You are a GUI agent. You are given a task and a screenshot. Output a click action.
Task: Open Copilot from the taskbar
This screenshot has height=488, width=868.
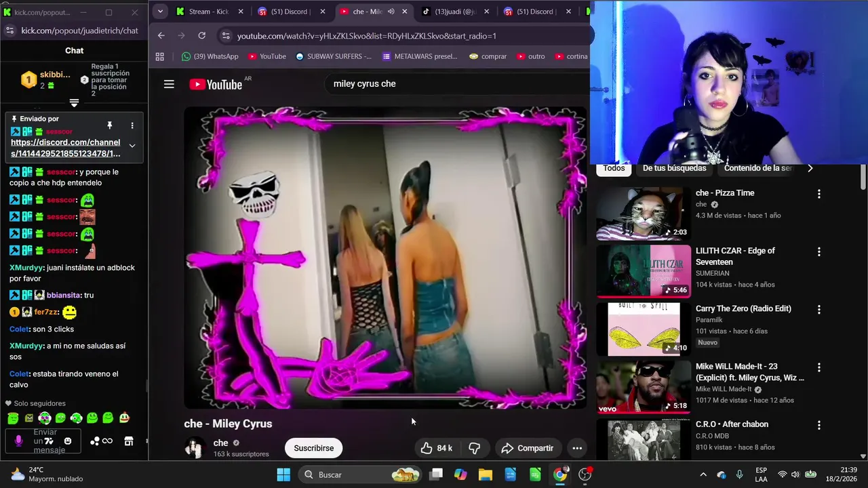pos(460,474)
